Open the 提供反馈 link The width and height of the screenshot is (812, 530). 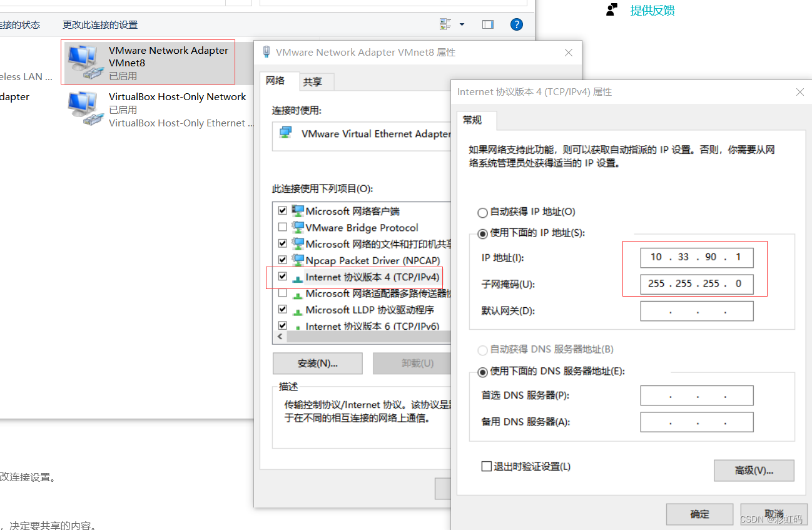pos(652,10)
